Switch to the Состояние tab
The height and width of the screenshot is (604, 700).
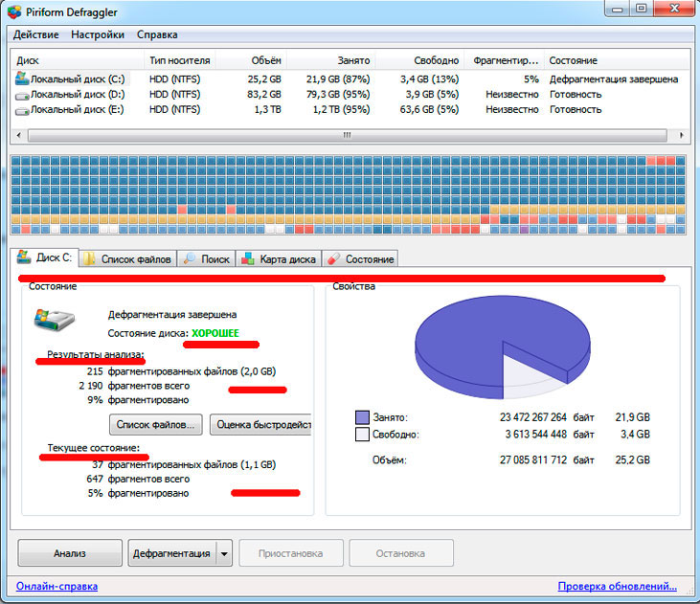tap(361, 258)
